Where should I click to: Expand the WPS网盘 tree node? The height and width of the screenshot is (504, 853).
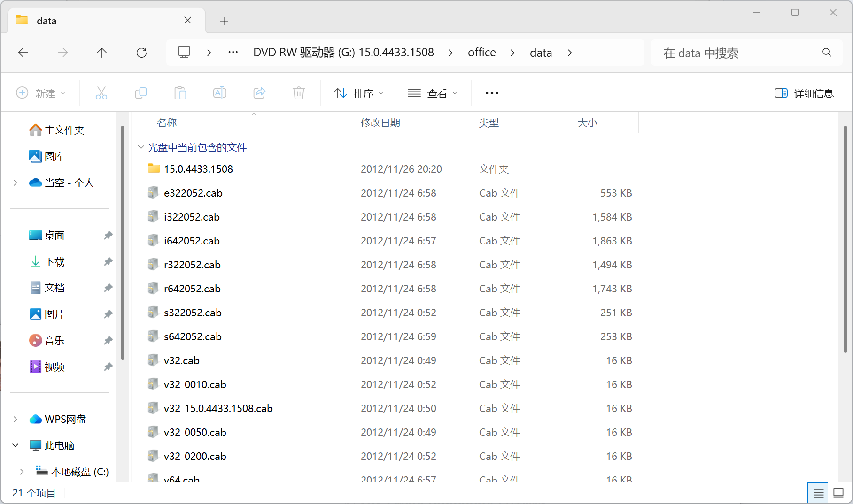point(16,419)
